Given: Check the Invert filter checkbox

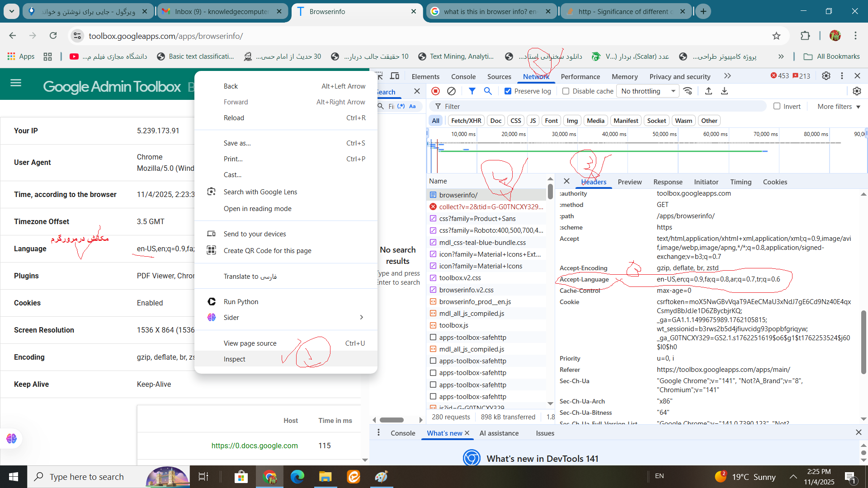Looking at the screenshot, I should point(777,106).
